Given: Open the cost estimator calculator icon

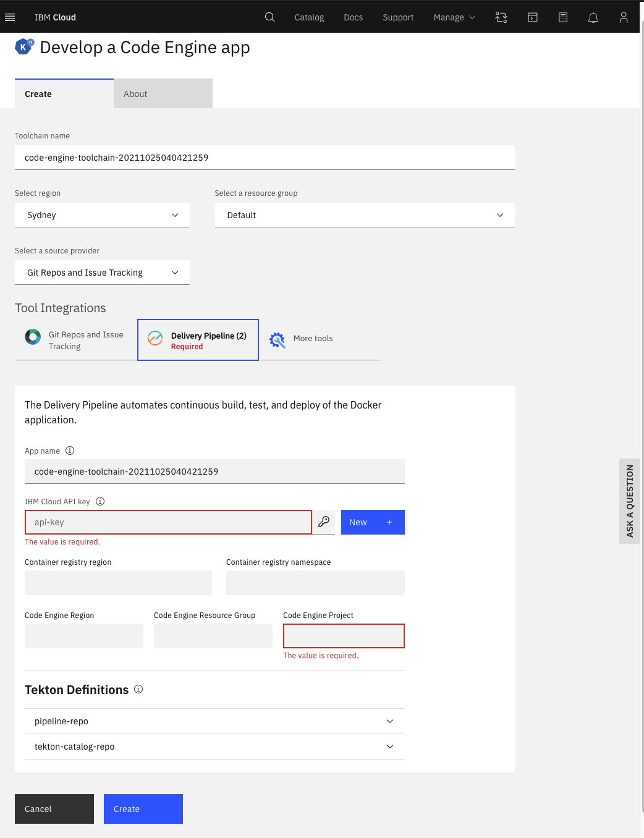Looking at the screenshot, I should pyautogui.click(x=563, y=17).
